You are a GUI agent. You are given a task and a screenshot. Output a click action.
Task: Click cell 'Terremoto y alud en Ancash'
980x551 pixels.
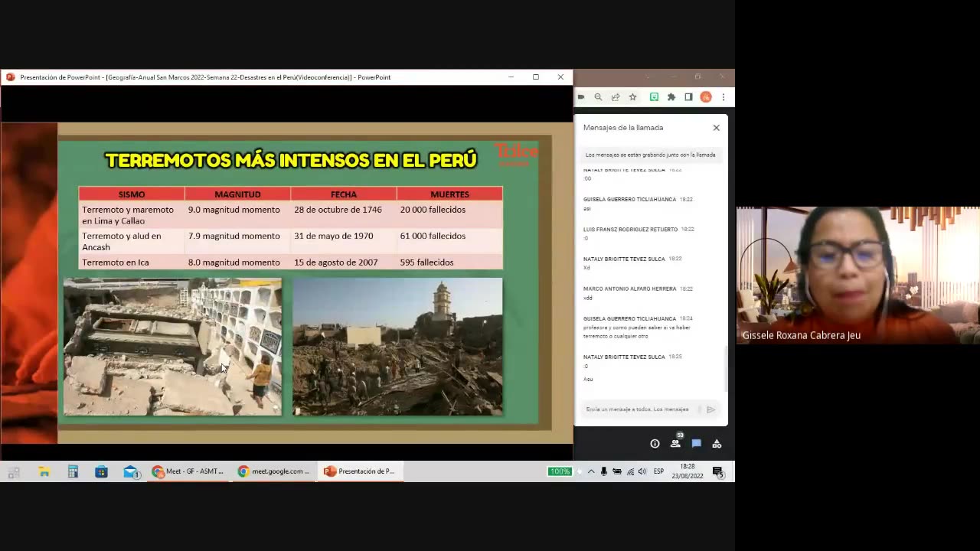coord(132,241)
